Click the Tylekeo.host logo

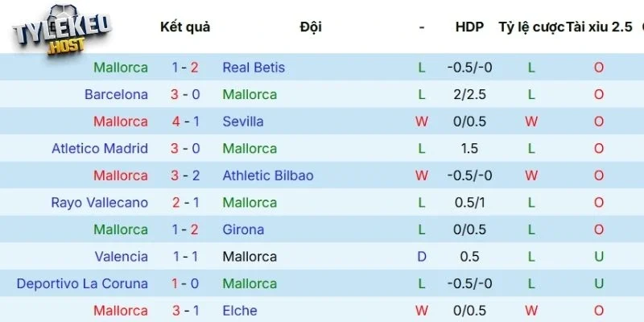61,31
